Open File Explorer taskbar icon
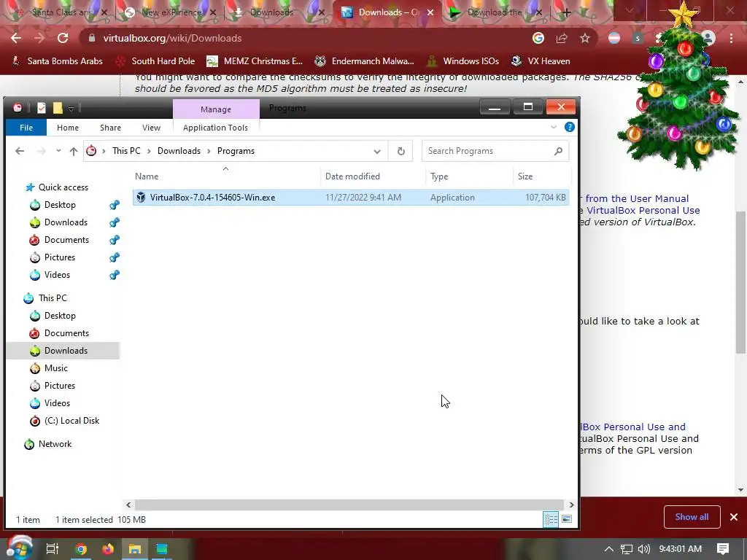Image resolution: width=747 pixels, height=560 pixels. click(135, 549)
